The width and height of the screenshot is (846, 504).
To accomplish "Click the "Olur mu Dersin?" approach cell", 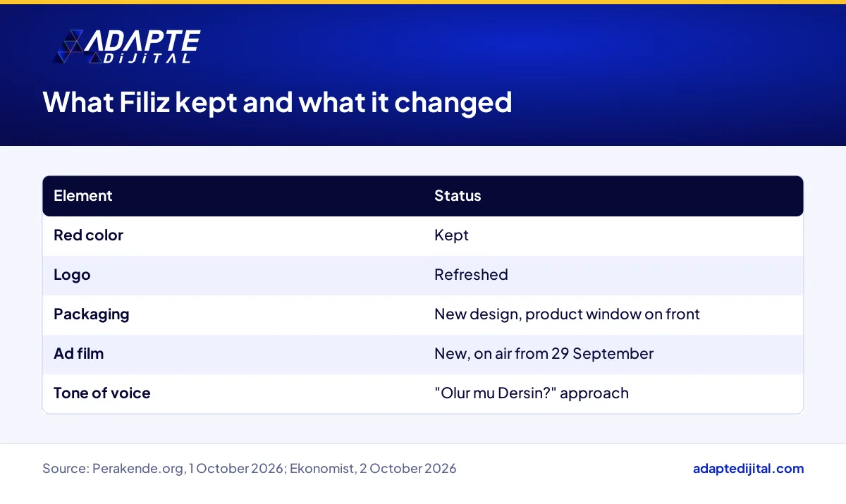I will 531,393.
